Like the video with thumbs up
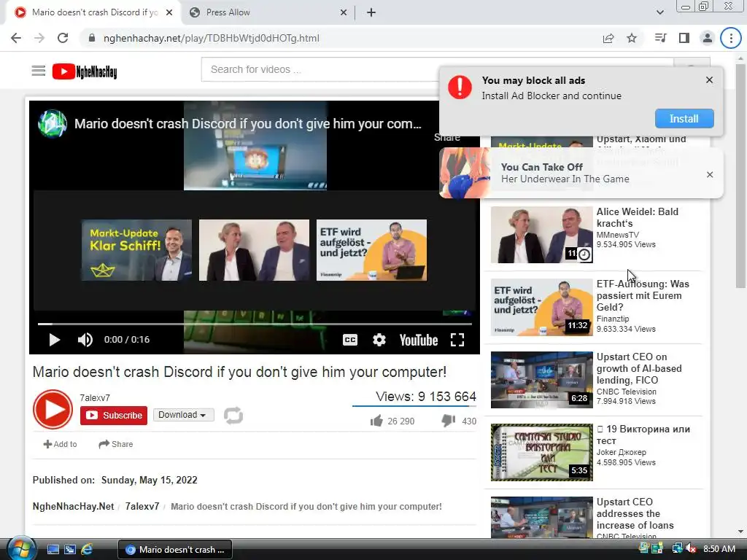The width and height of the screenshot is (747, 560). 376,421
